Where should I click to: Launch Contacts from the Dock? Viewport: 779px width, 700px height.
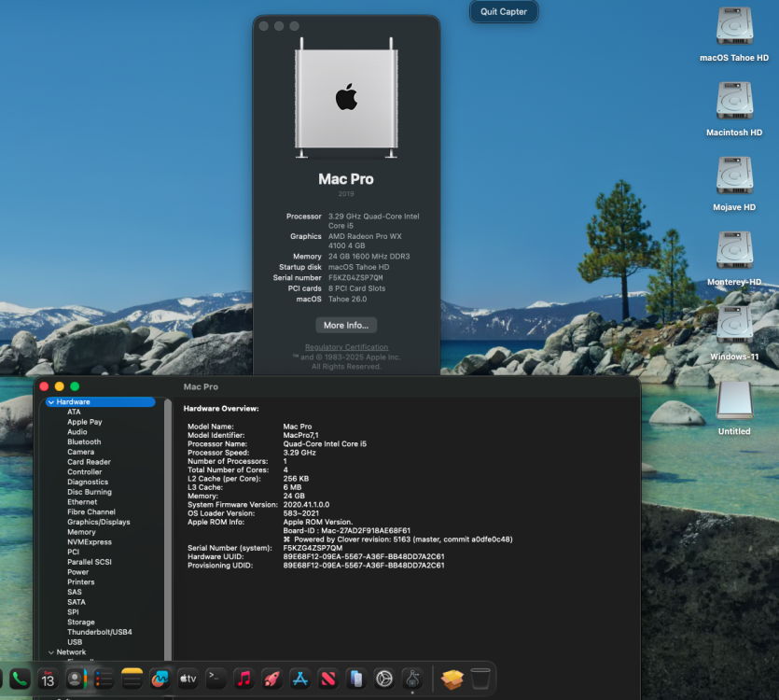coord(76,679)
